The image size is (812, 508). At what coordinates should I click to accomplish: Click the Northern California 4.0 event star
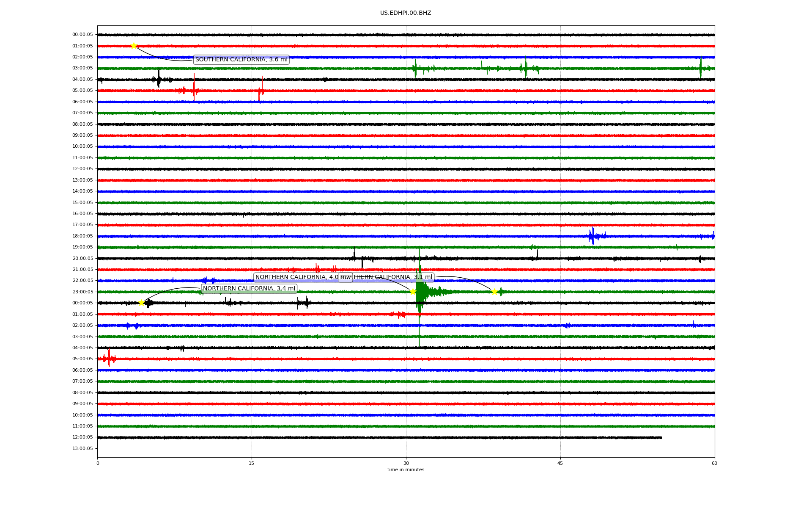pos(413,292)
